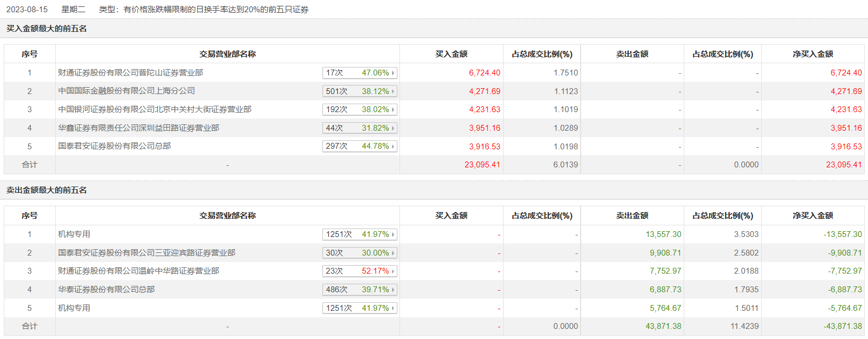Open the 30次 30.00% stats dropdown

[x=393, y=253]
